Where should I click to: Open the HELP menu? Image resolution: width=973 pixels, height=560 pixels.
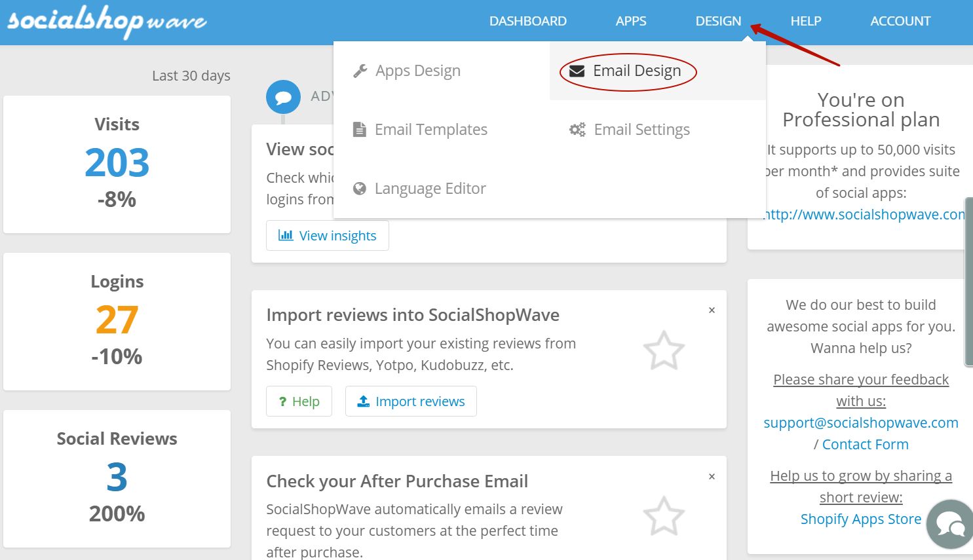point(806,21)
